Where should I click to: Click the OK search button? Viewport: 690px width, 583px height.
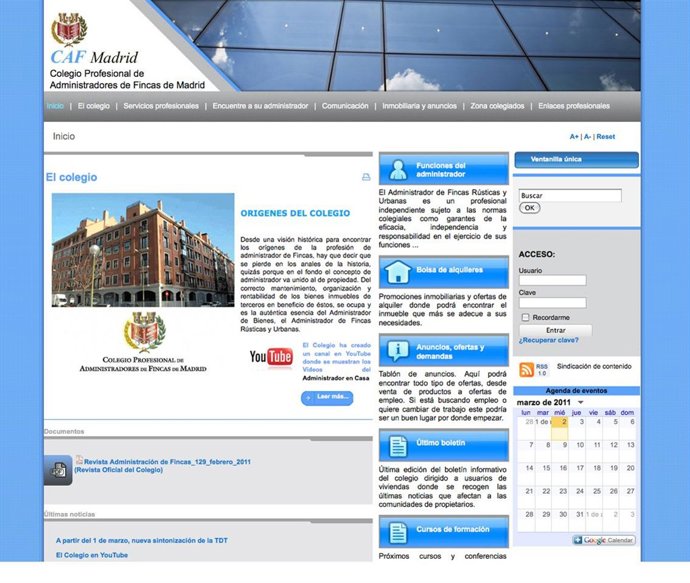click(530, 208)
